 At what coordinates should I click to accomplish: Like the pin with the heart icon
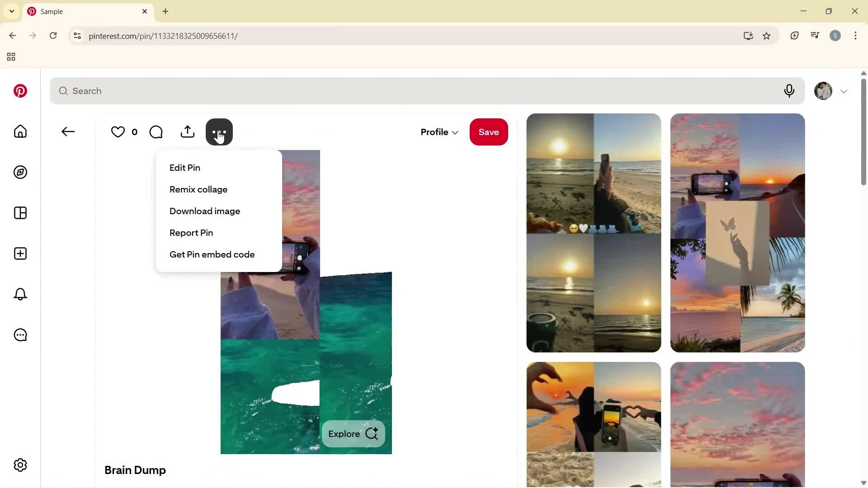pyautogui.click(x=117, y=132)
